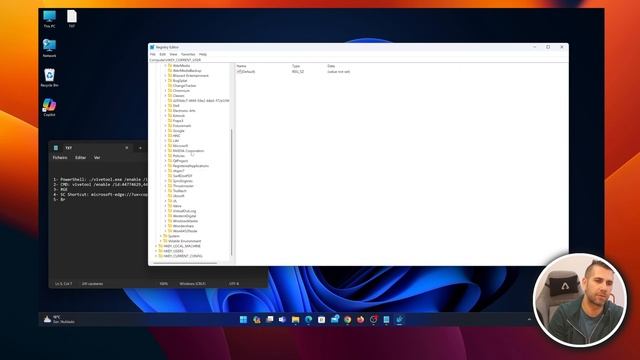This screenshot has height=360, width=640.
Task: Expand the Policies key
Action: (x=166, y=156)
